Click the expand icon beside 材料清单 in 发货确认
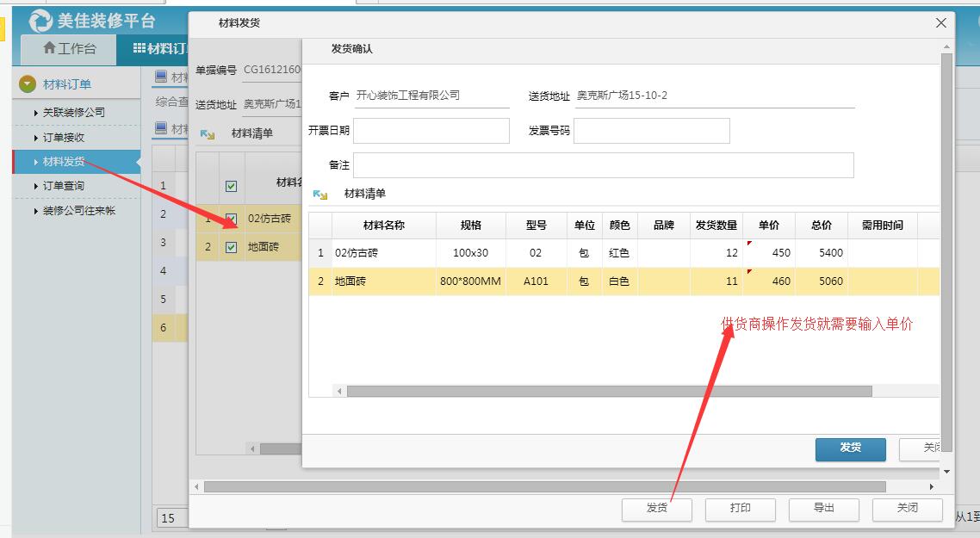 coord(320,195)
